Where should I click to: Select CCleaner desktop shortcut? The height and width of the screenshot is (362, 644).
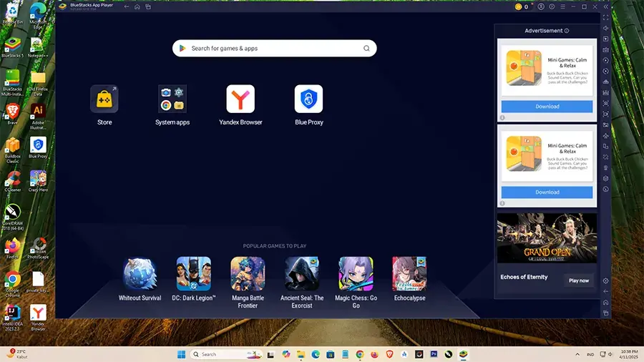point(12,182)
